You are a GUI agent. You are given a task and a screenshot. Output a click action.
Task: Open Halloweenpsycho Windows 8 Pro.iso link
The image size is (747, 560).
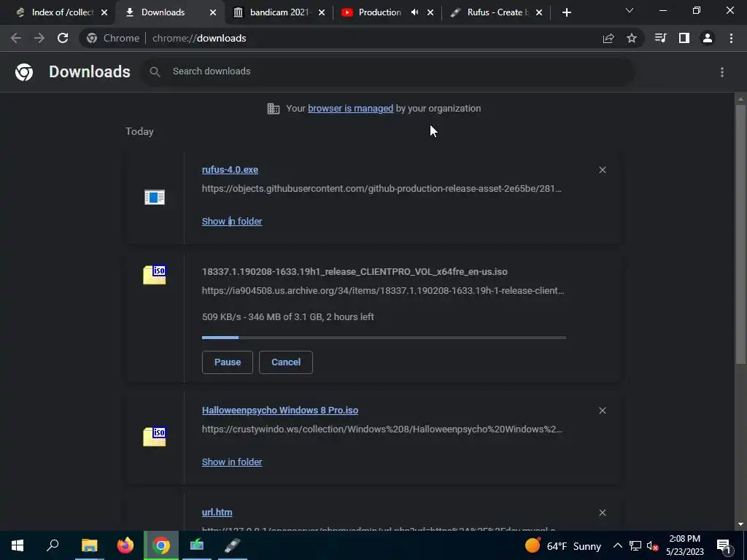(279, 410)
